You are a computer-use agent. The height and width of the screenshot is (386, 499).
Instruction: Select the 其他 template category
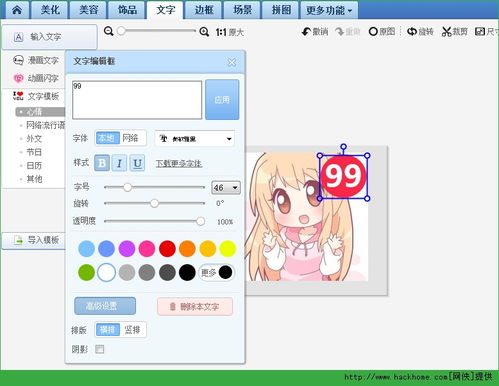[x=34, y=179]
